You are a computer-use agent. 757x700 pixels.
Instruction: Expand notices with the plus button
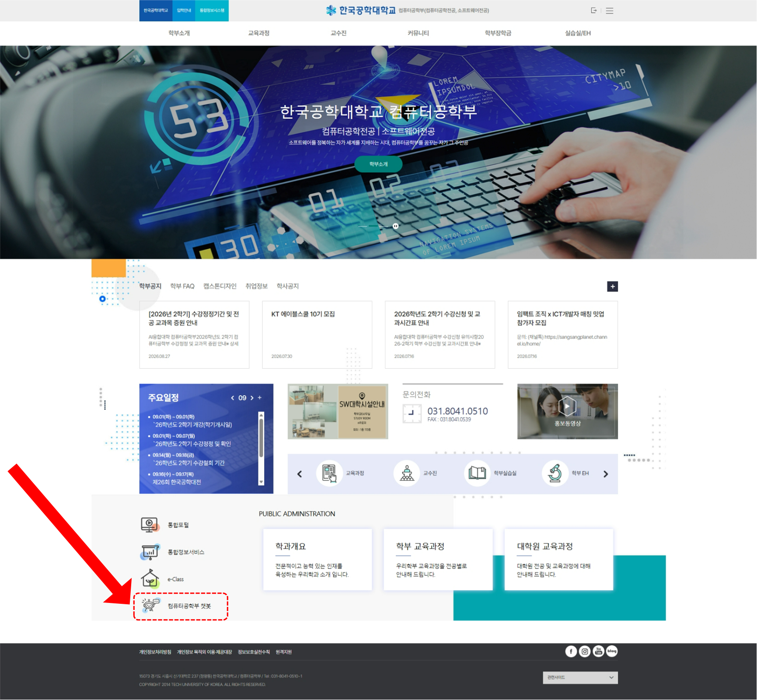(612, 286)
